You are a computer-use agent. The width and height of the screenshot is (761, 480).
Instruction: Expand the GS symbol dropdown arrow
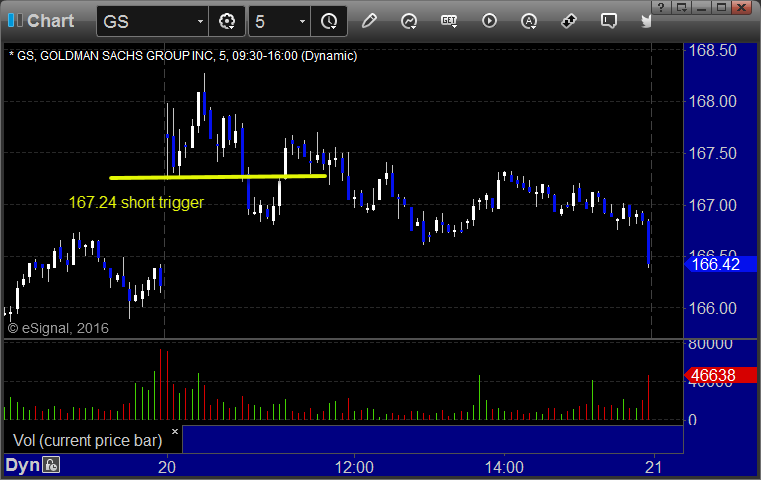coord(200,21)
